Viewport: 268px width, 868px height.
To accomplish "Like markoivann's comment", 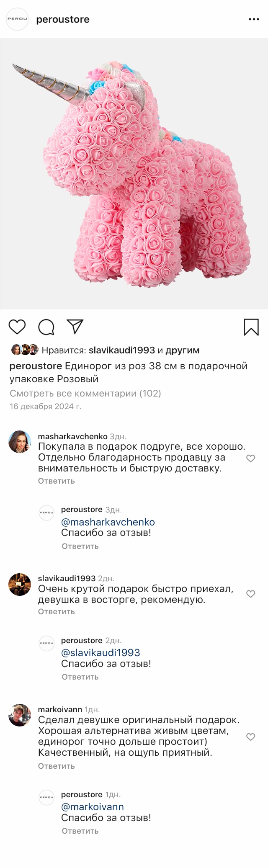I will [x=250, y=737].
